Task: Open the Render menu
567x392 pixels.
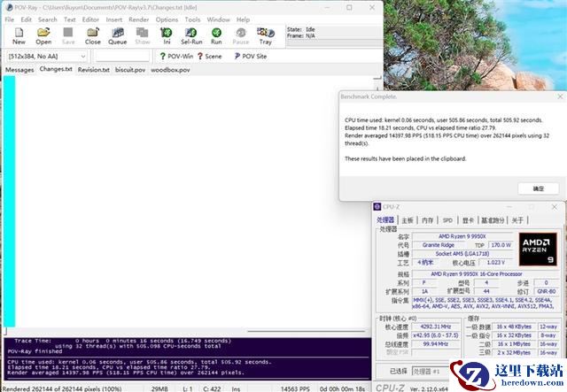Action: pyautogui.click(x=139, y=19)
